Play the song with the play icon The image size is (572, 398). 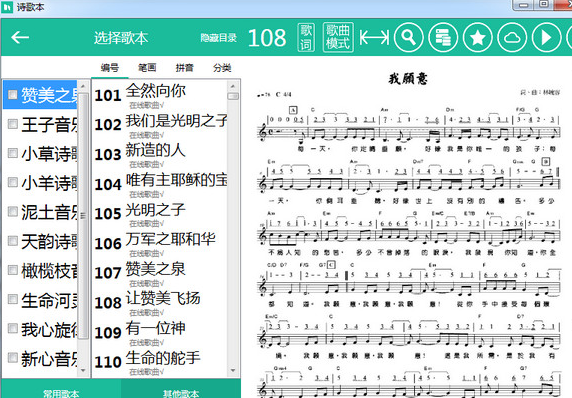click(x=546, y=37)
